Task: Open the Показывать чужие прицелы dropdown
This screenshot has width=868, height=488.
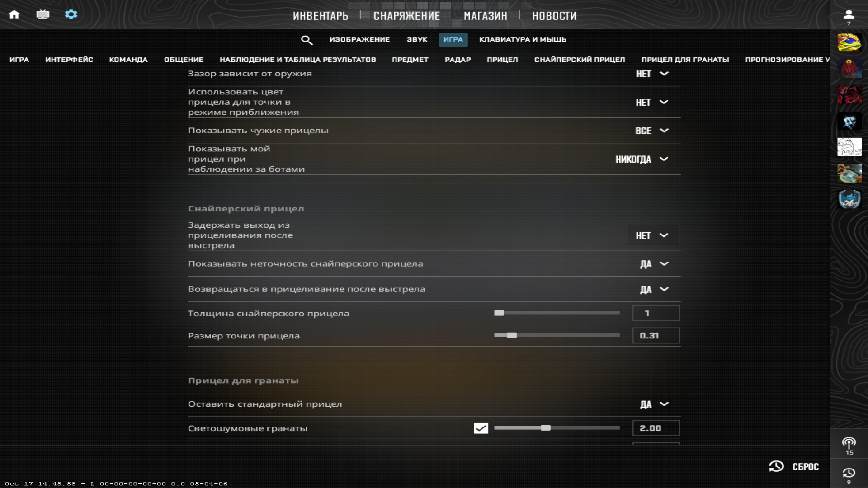Action: [651, 131]
